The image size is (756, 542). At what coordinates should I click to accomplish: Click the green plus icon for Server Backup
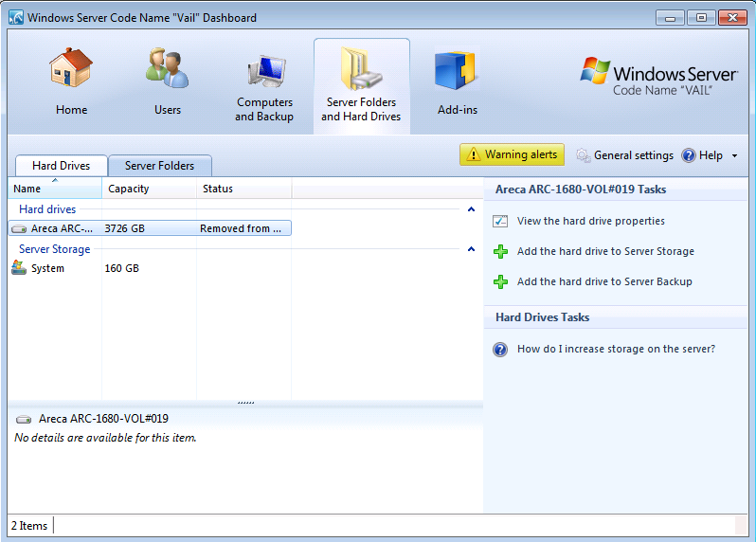(x=500, y=282)
